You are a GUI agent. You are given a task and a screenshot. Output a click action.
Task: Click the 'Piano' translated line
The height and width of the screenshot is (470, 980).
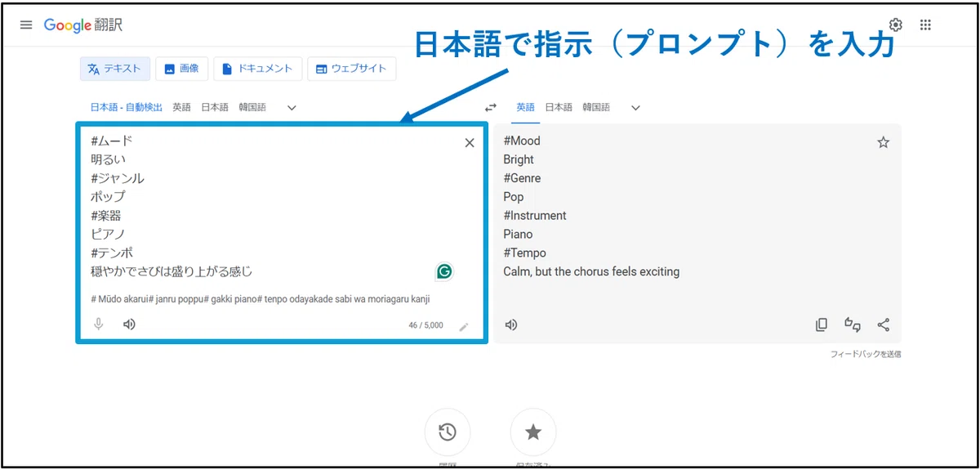(x=518, y=235)
